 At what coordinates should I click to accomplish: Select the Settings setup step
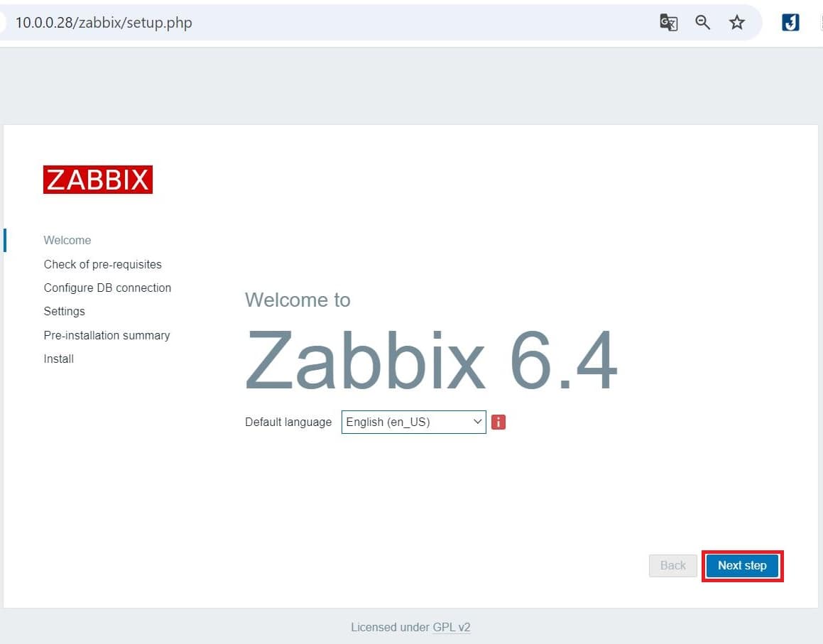(x=64, y=312)
